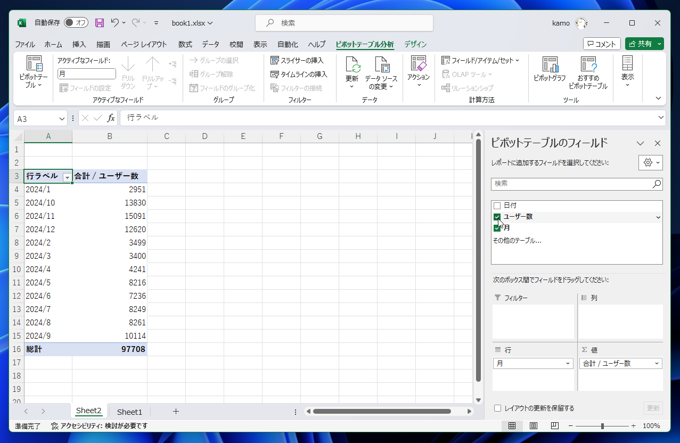This screenshot has height=443, width=680.
Task: Zoom out with the minus icon
Action: (571, 426)
